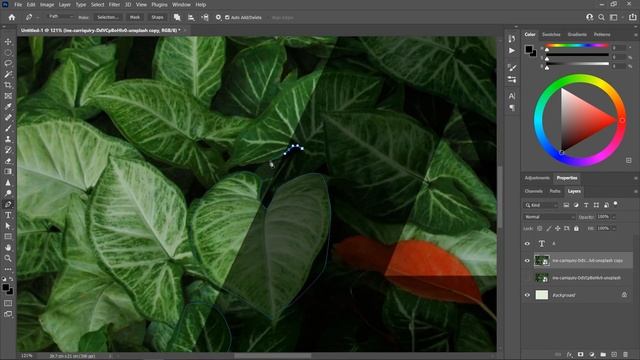Select the Rectangle shape tool
This screenshot has width=640, height=360.
(8, 237)
